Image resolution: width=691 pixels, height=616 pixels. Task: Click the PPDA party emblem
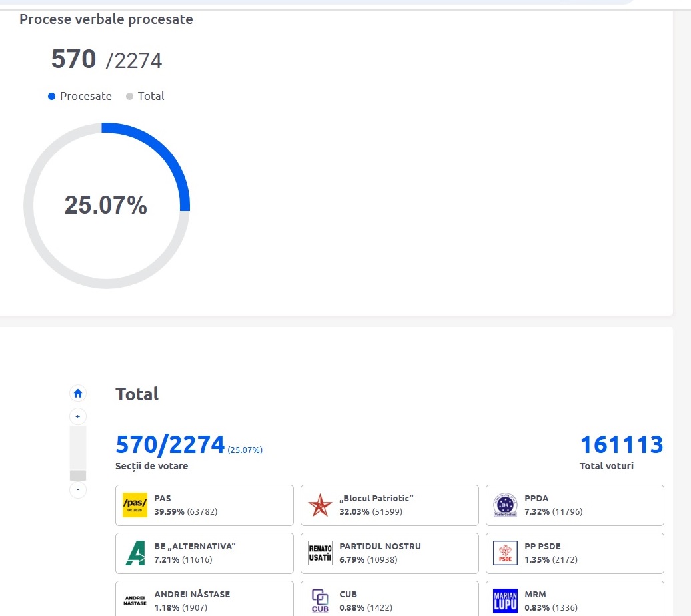point(505,505)
